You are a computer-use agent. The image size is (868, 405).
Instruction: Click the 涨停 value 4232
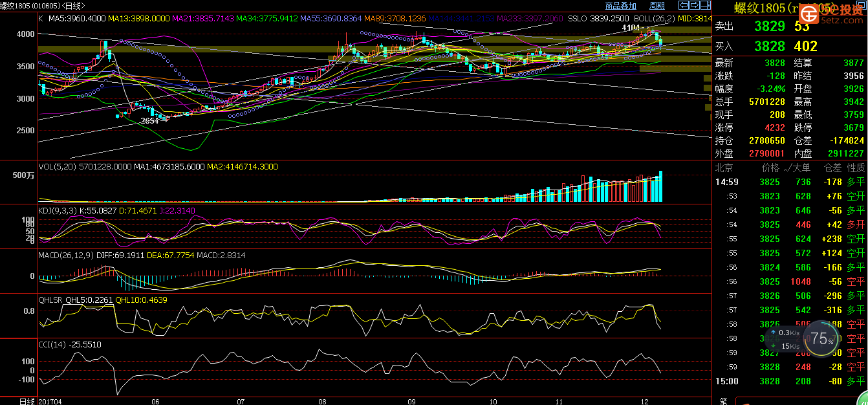(775, 127)
